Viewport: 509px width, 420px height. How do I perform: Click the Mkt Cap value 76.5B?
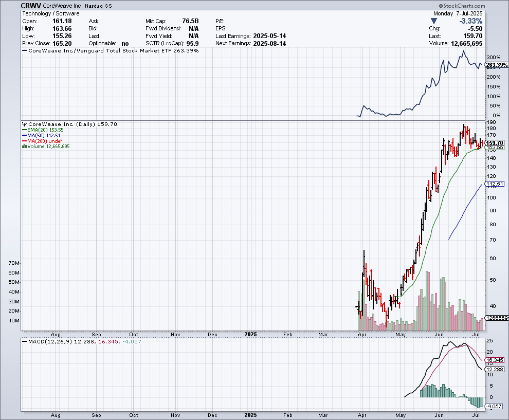pos(190,21)
